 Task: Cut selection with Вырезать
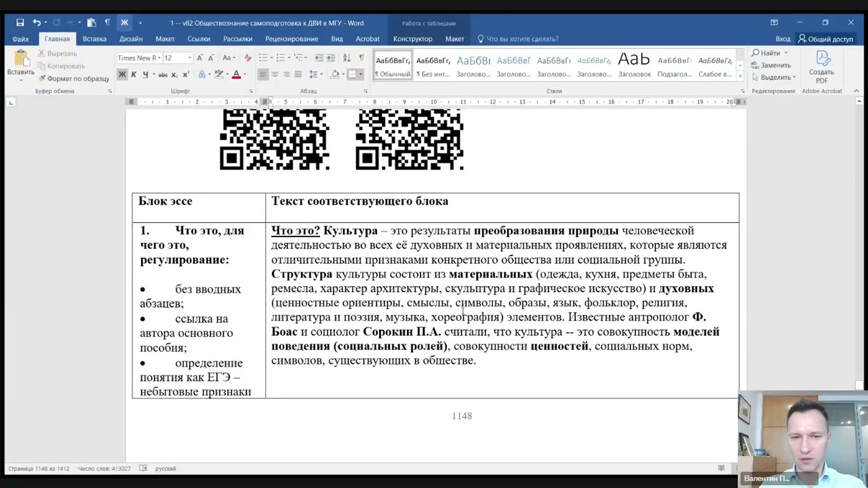(x=57, y=54)
